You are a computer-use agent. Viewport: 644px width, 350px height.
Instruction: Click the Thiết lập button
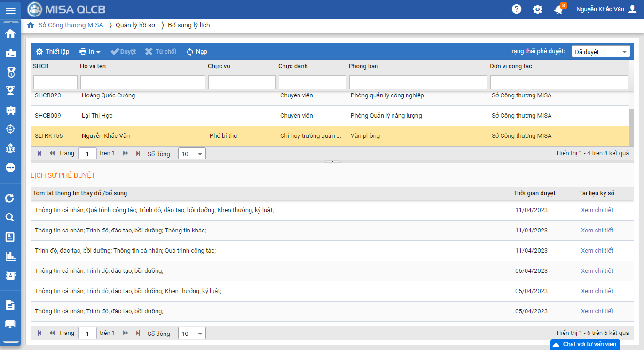[53, 52]
